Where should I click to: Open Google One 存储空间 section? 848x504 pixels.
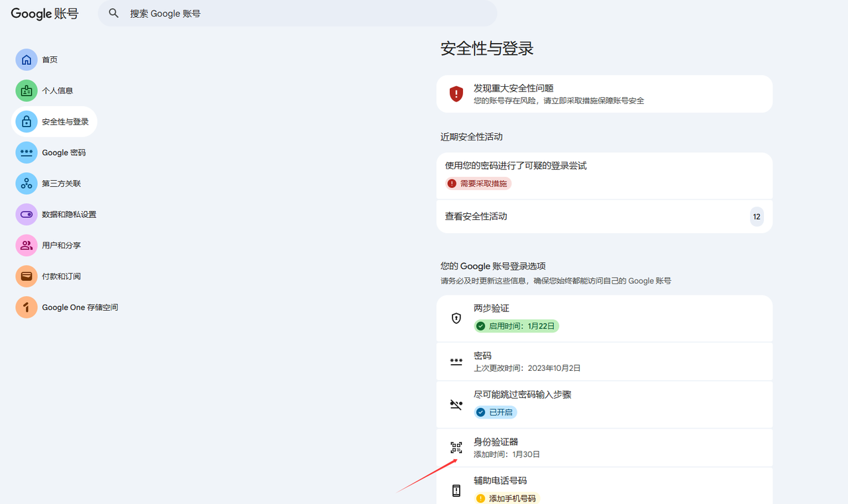click(68, 307)
